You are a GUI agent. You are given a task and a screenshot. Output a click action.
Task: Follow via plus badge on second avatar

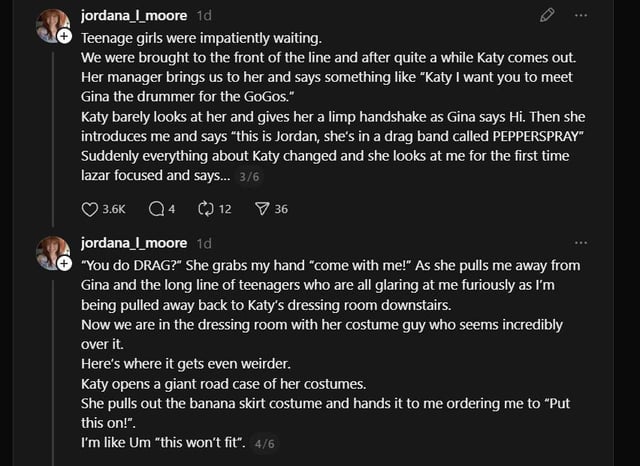click(x=65, y=264)
